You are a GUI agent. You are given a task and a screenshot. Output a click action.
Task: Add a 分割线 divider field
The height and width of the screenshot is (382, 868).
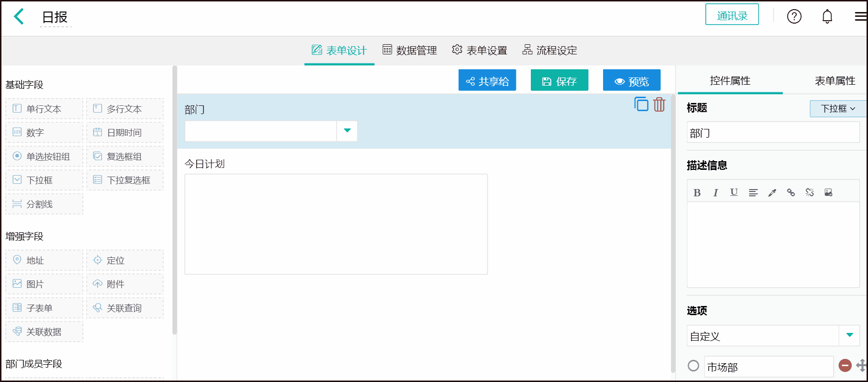44,204
